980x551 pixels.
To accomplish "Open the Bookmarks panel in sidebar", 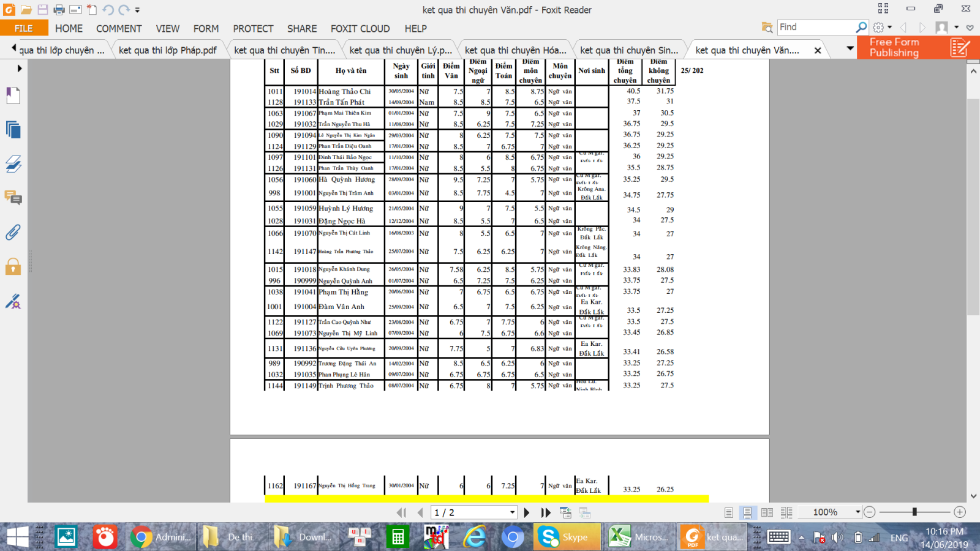I will click(x=13, y=96).
